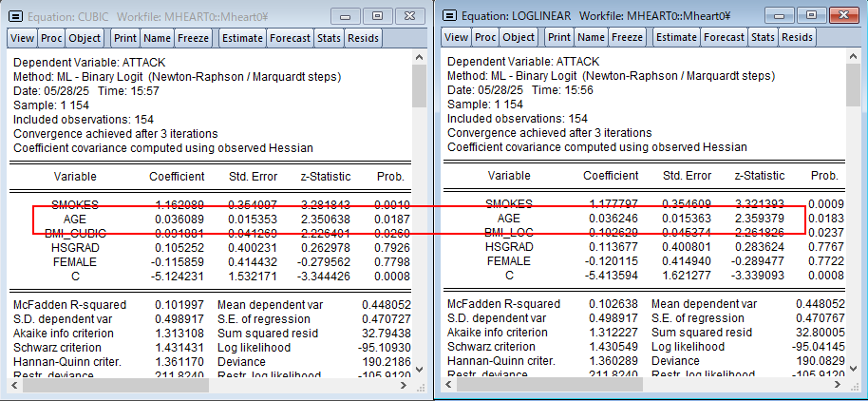Click the CUBIC equation window title icon
The height and width of the screenshot is (401, 868).
15,16
